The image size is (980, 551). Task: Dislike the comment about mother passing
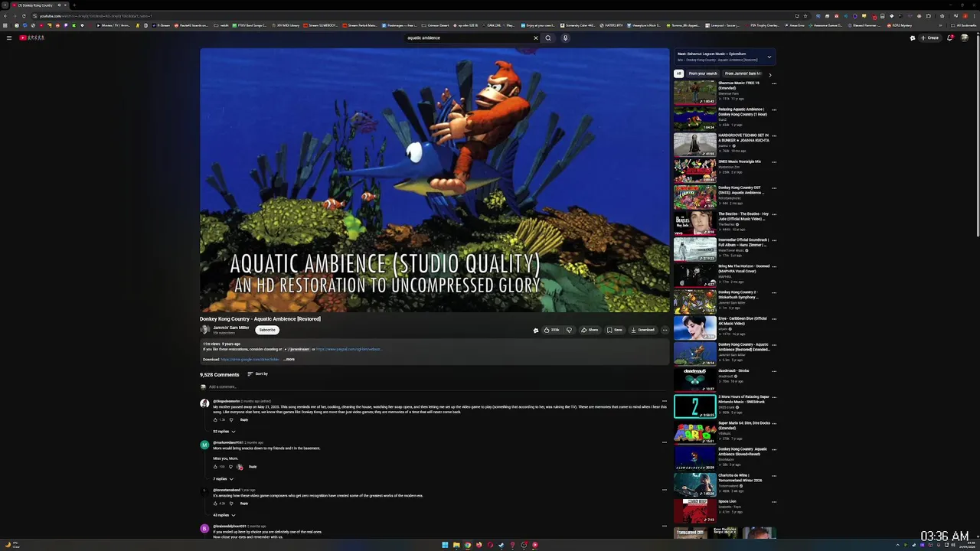point(231,419)
